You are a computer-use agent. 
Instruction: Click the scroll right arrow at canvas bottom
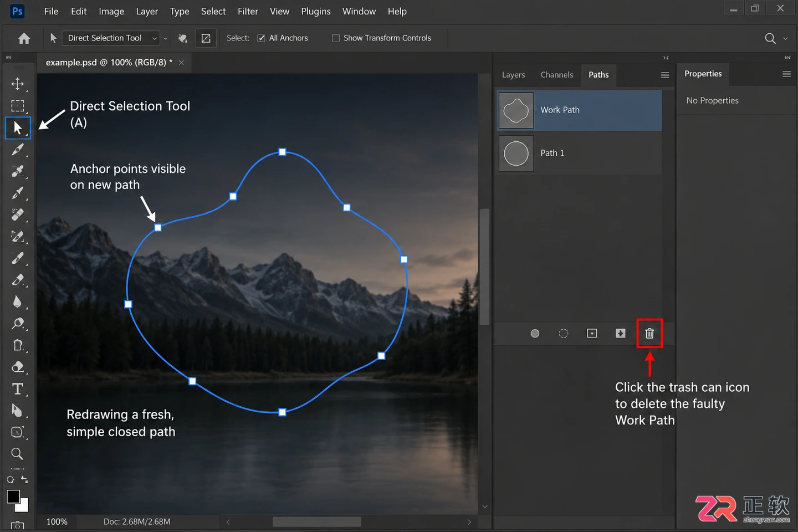point(469,522)
